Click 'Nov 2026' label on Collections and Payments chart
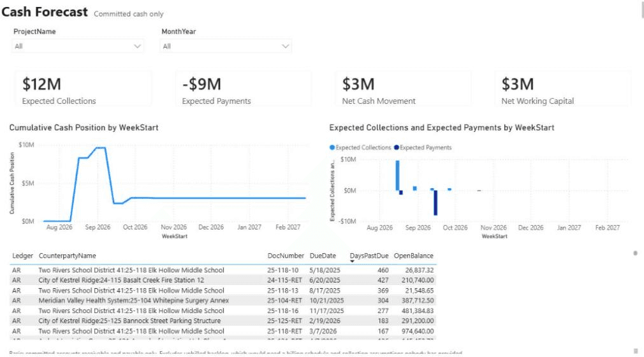This screenshot has width=644, height=357. [x=494, y=228]
